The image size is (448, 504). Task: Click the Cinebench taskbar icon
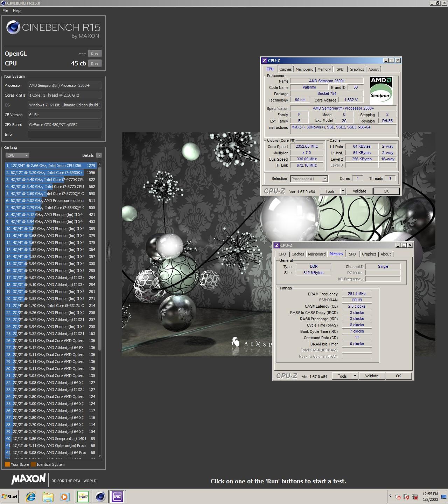pyautogui.click(x=100, y=496)
